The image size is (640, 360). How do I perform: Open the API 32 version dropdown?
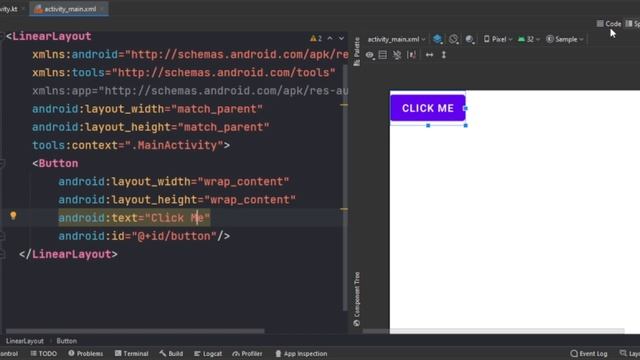point(529,39)
